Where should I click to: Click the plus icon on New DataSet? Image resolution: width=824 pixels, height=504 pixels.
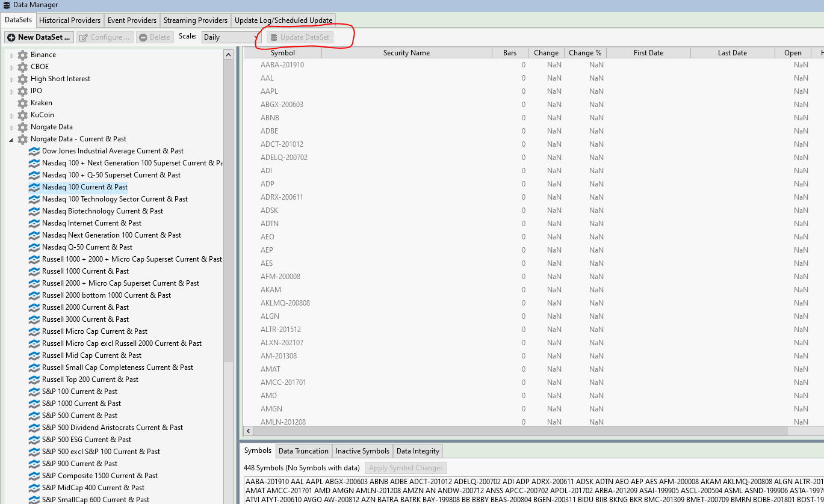11,37
